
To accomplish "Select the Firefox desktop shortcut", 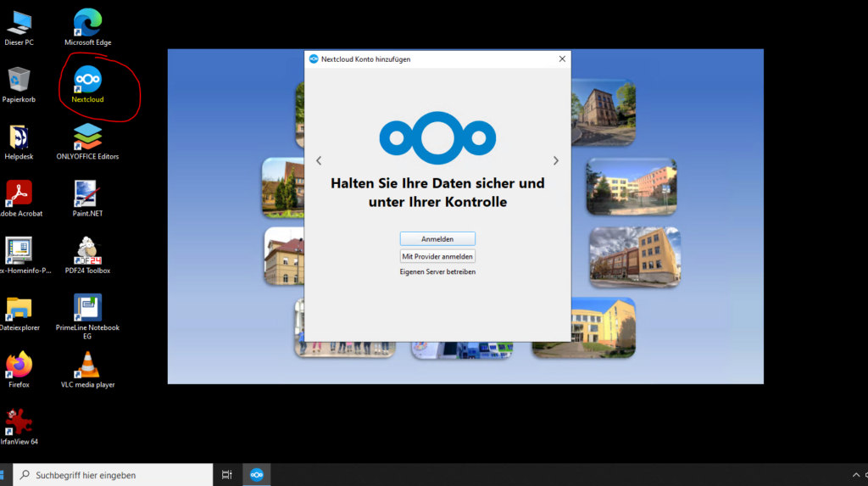I will (19, 370).
